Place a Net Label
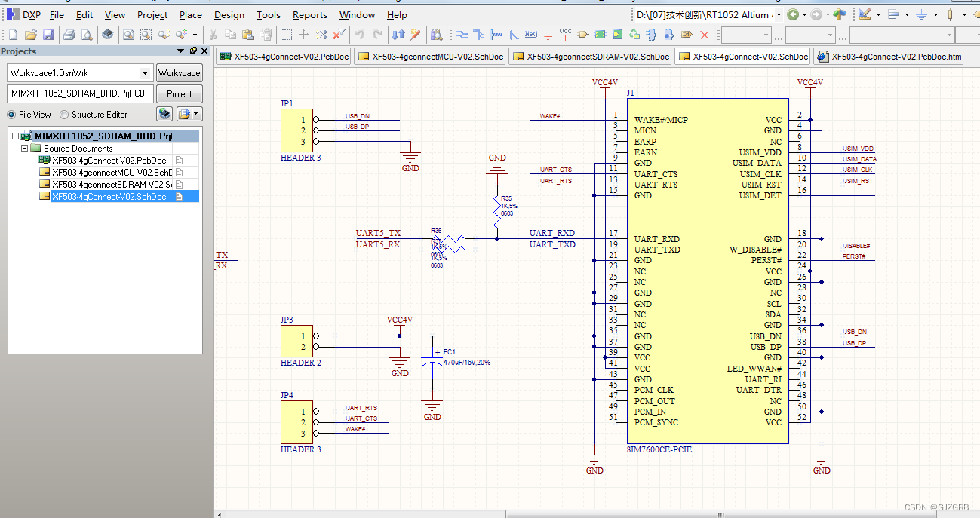 530,34
